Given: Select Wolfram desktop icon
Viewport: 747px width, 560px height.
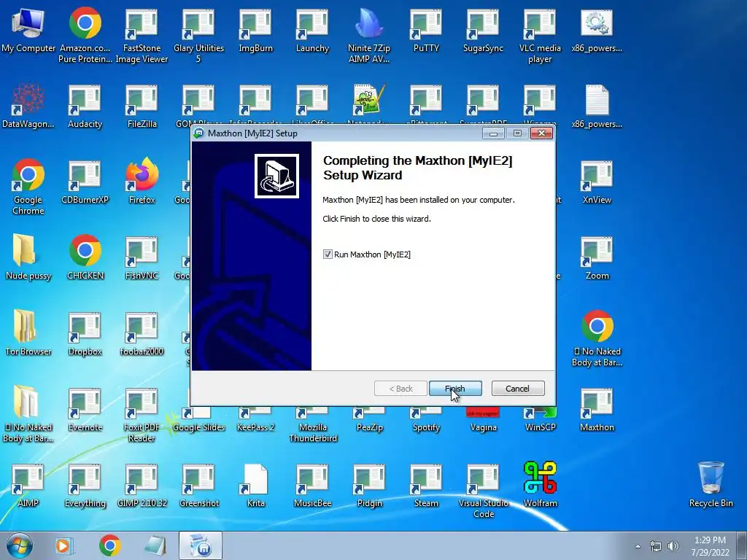Looking at the screenshot, I should tap(540, 485).
